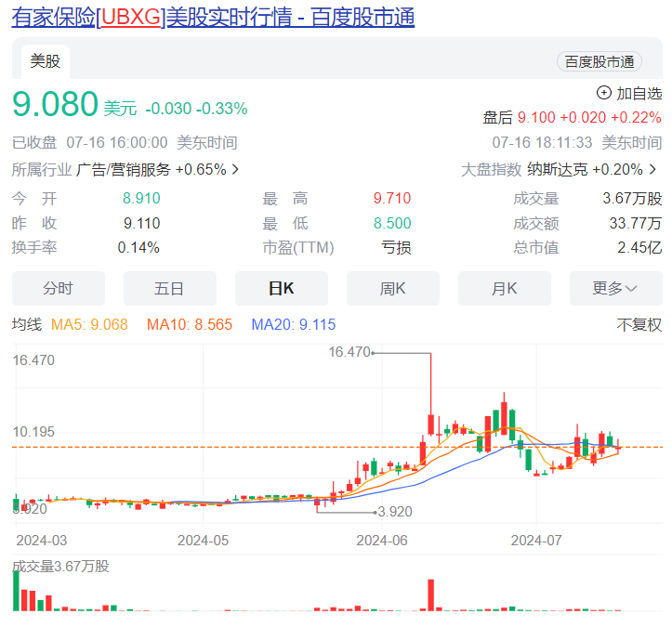Image resolution: width=672 pixels, height=627 pixels.
Task: Click the MA10: 8.565 indicator
Action: 189,324
